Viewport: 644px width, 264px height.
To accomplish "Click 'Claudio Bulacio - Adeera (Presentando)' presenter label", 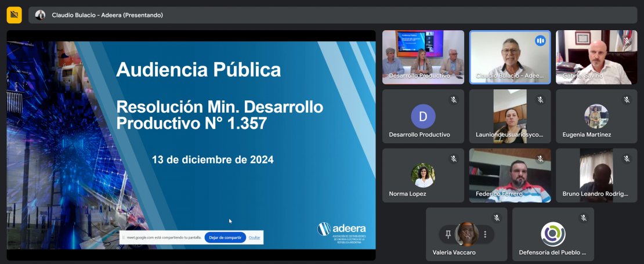I will pyautogui.click(x=107, y=15).
